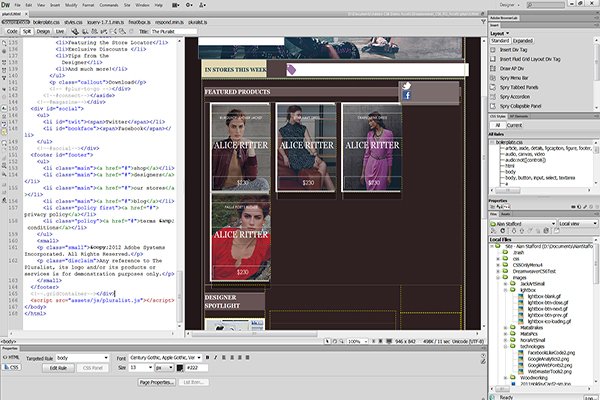Switch to Design view
The image size is (600, 400).
point(43,31)
